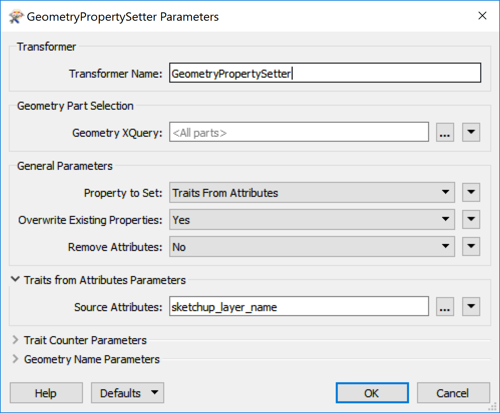Open the Defaults dropdown button
Viewport: 500px width, 413px height.
coord(127,393)
